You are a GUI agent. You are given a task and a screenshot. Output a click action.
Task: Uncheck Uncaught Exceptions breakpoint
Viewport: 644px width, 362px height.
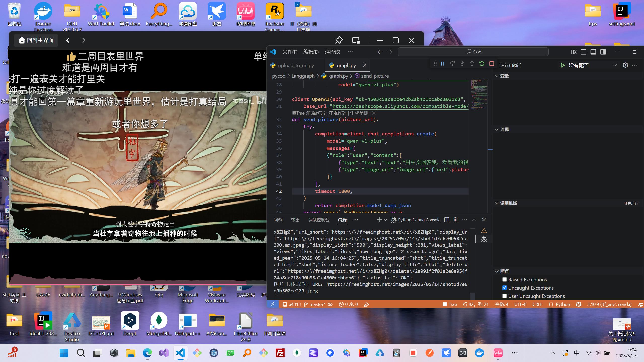click(505, 288)
